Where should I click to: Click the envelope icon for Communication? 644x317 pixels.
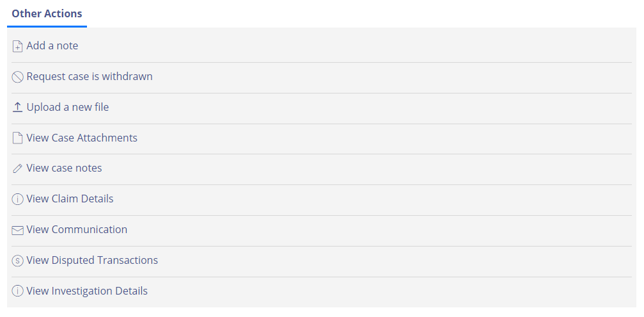17,231
